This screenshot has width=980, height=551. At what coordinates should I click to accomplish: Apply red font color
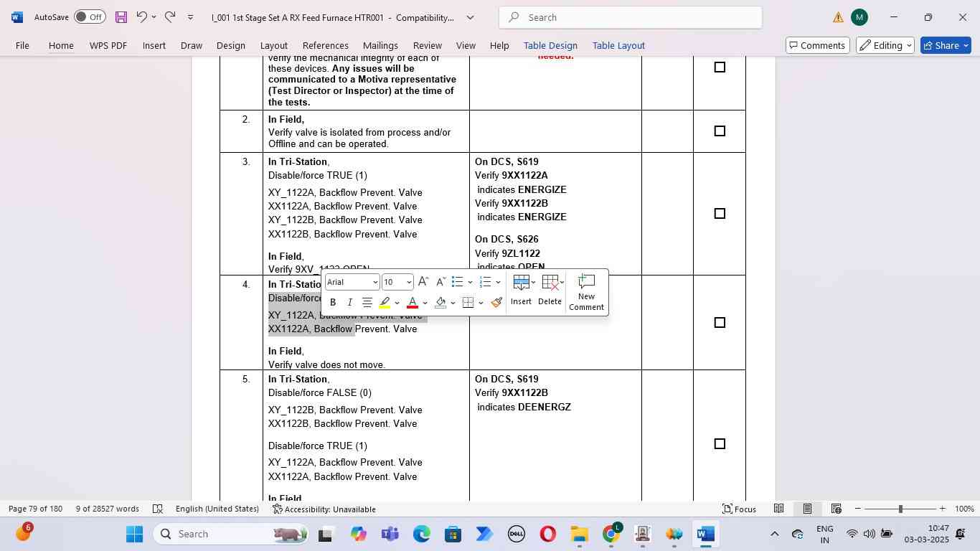coord(412,303)
